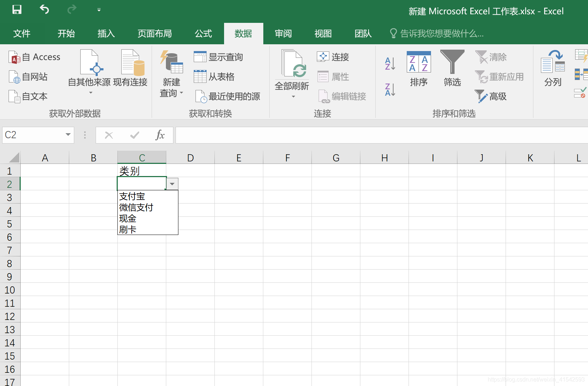The width and height of the screenshot is (588, 386).
Task: Click the Undo arrow icon
Action: (44, 10)
